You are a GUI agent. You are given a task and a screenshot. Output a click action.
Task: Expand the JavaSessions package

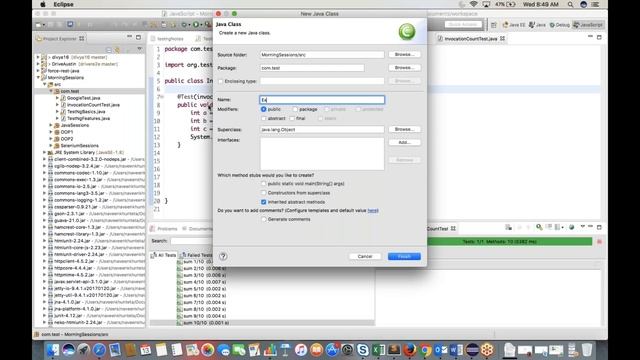click(51, 125)
